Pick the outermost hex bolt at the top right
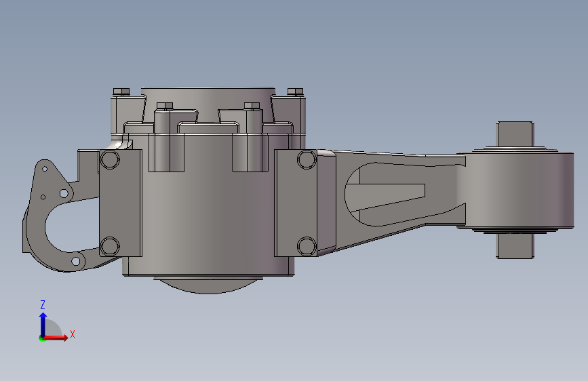 click(x=295, y=92)
